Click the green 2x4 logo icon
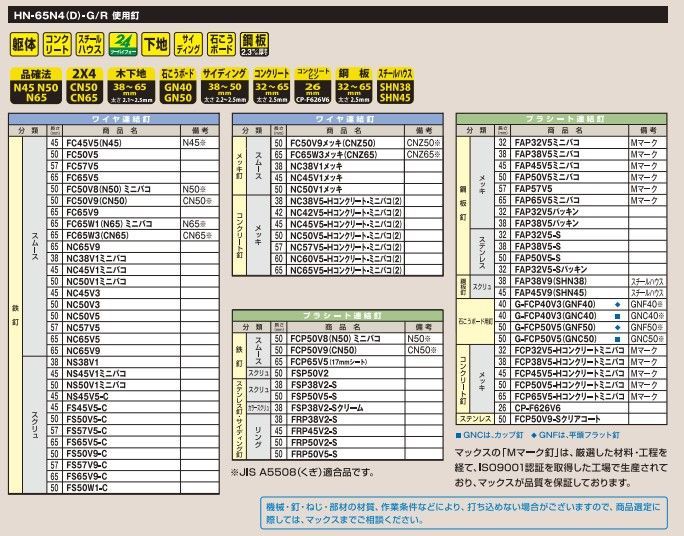684x536 pixels. click(122, 44)
